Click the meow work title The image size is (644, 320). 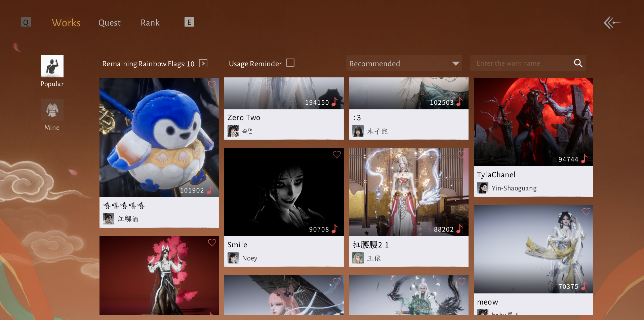488,302
